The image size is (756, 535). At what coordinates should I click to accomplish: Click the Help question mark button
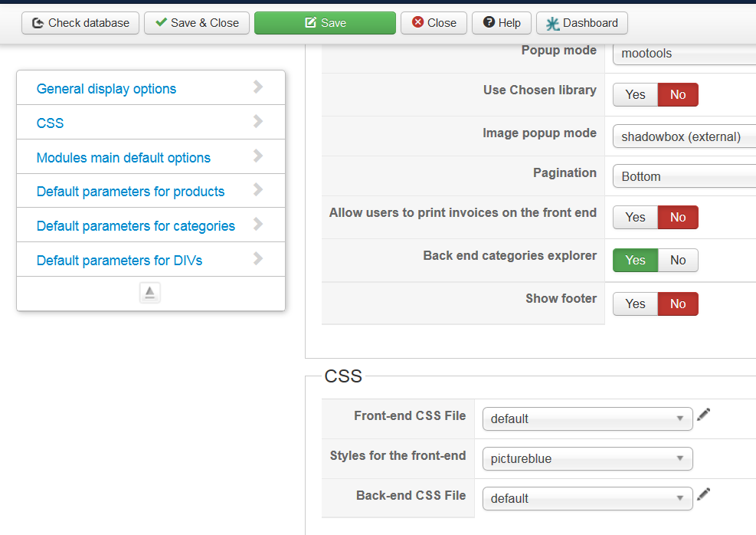(502, 23)
